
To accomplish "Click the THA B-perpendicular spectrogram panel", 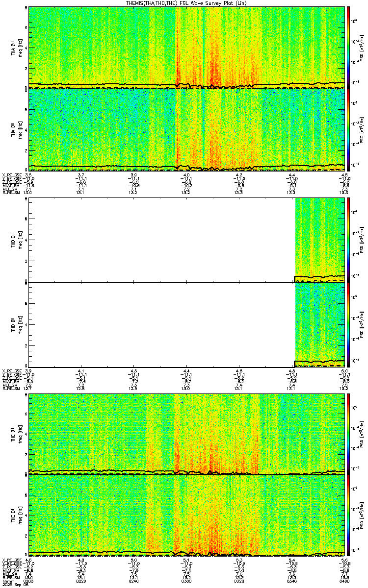I will (x=186, y=48).
